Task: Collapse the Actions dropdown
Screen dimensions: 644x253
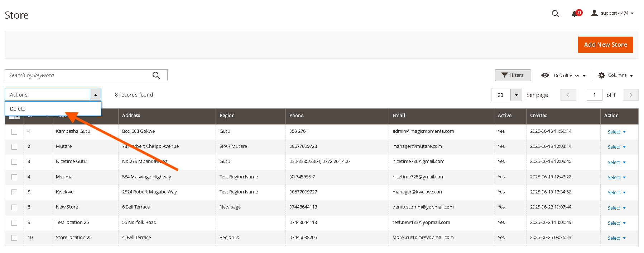Action: [95, 95]
